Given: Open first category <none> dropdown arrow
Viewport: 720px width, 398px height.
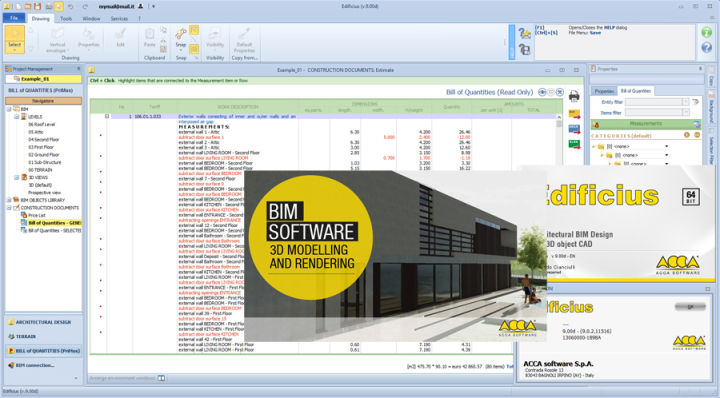Looking at the screenshot, I should [666, 146].
